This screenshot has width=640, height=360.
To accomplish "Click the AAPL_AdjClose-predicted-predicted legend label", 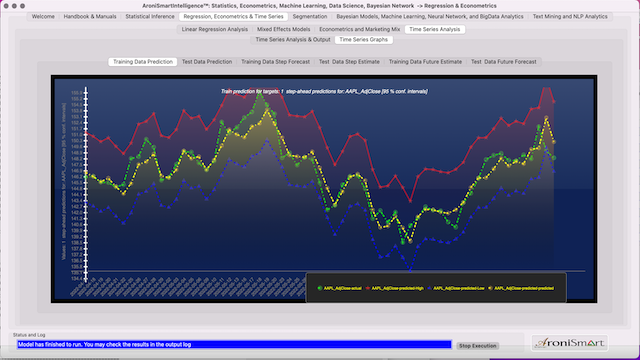I will (x=524, y=288).
